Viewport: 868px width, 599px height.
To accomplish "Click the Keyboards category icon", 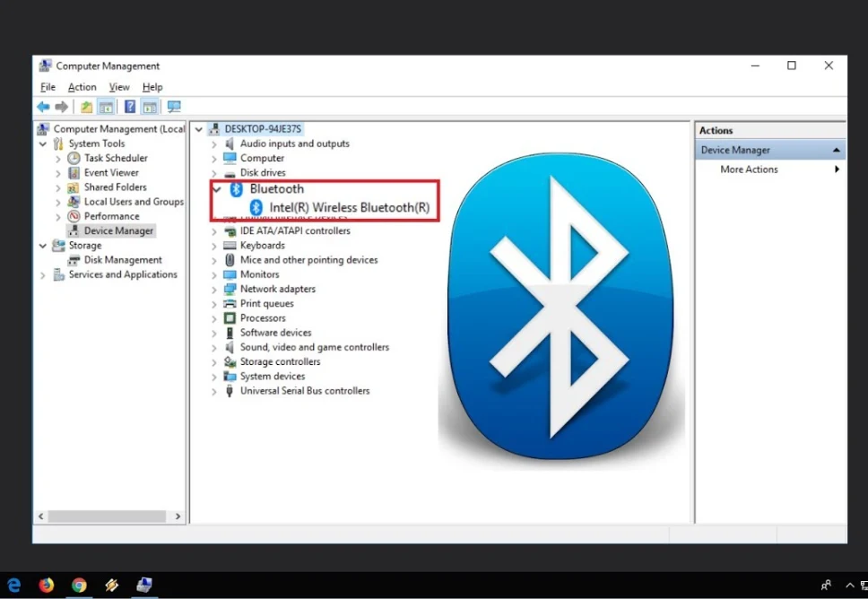I will pyautogui.click(x=230, y=245).
